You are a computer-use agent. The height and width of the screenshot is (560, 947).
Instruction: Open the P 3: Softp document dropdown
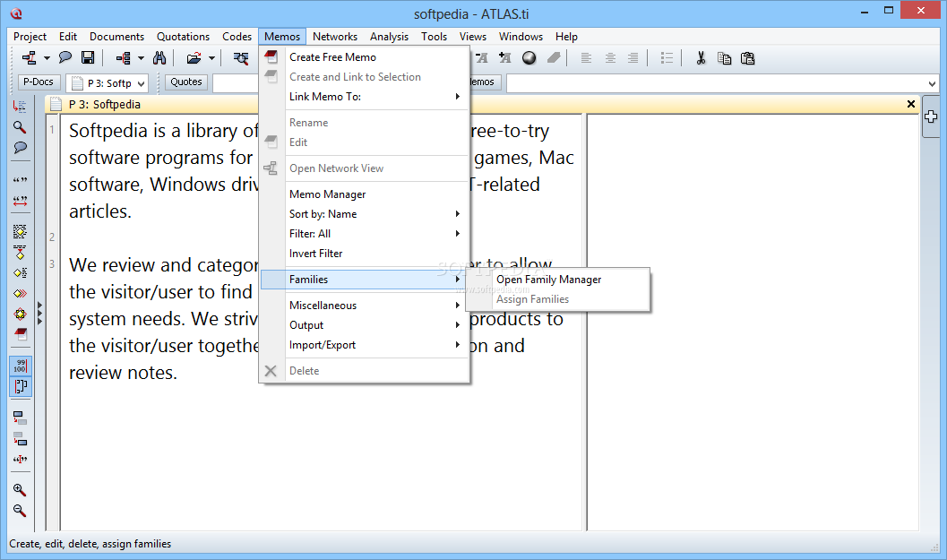pos(141,84)
